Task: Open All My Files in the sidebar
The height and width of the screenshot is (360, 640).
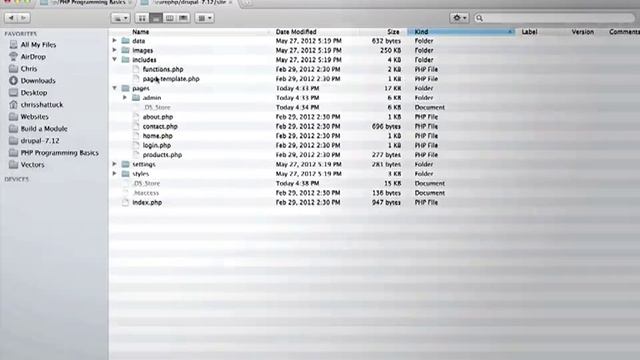Action: pyautogui.click(x=38, y=44)
